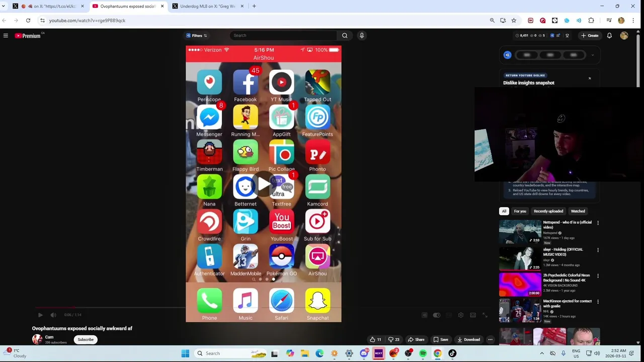This screenshot has width=644, height=362.
Task: Open a new browser tab
Action: point(254,6)
